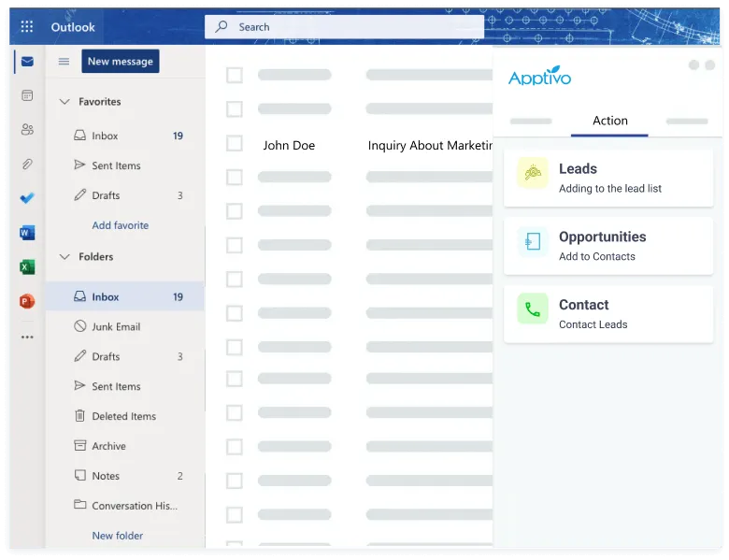The width and height of the screenshot is (729, 560).
Task: Click Conversation History folder icon
Action: coord(80,504)
